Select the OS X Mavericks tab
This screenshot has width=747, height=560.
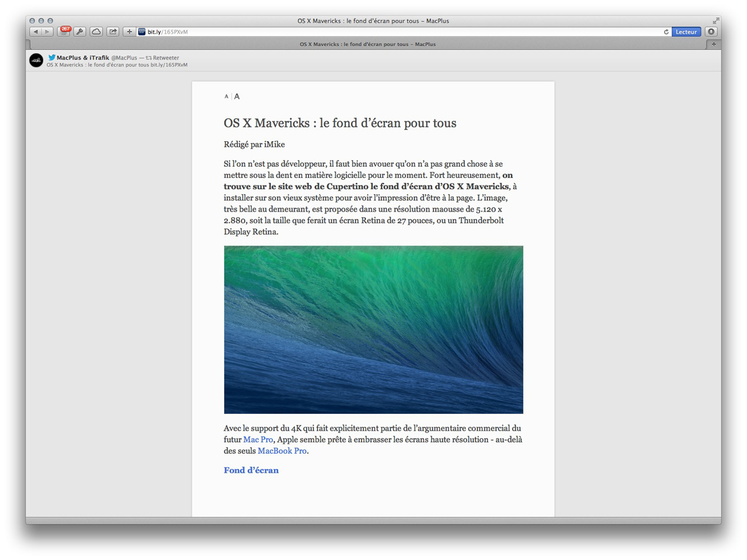click(x=367, y=44)
